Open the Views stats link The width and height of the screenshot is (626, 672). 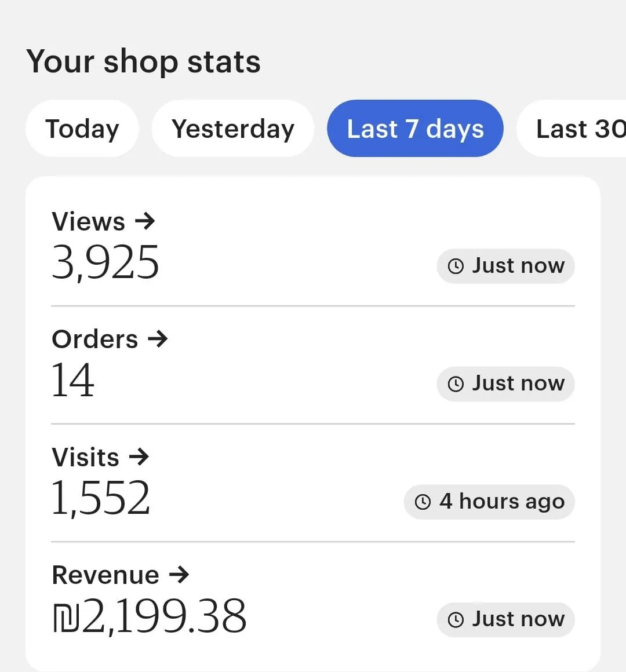pyautogui.click(x=89, y=221)
